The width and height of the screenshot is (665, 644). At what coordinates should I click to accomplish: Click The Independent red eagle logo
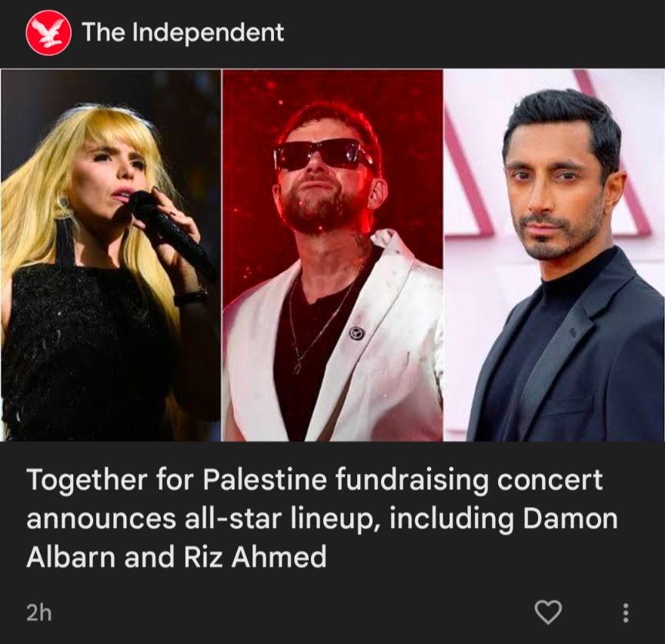tap(48, 32)
